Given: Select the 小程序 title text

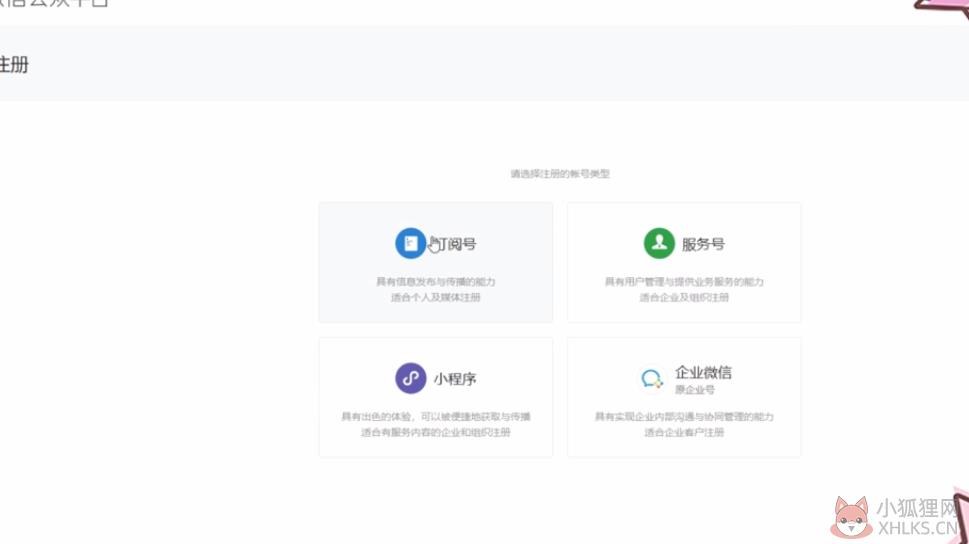Looking at the screenshot, I should (455, 379).
